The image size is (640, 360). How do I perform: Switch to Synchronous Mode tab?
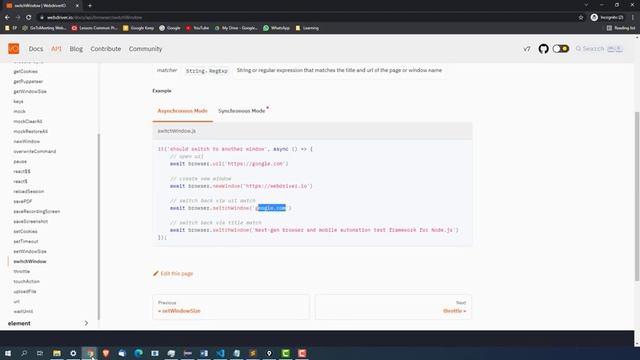click(242, 111)
